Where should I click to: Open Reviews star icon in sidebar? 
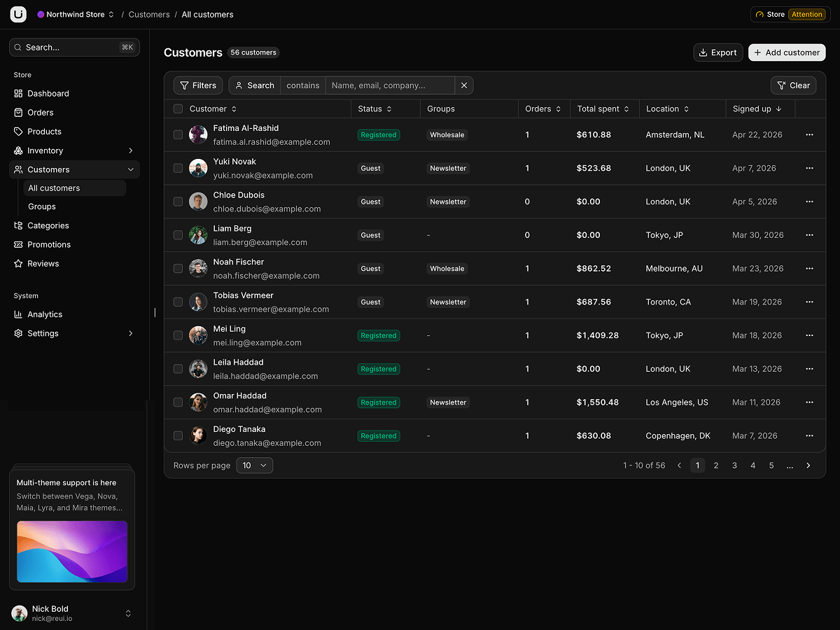point(18,263)
